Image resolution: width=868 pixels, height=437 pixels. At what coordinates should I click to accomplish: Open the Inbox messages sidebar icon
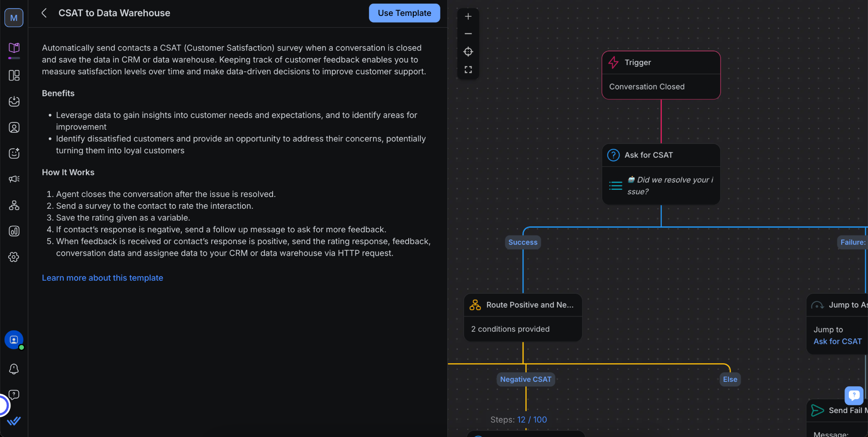coord(14,101)
